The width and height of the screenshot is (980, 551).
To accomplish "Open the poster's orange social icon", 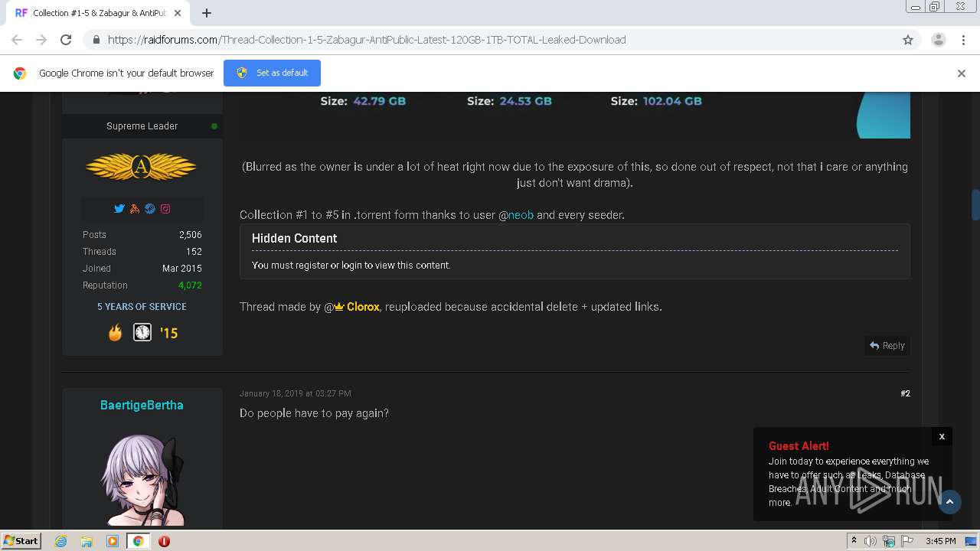I will click(135, 208).
